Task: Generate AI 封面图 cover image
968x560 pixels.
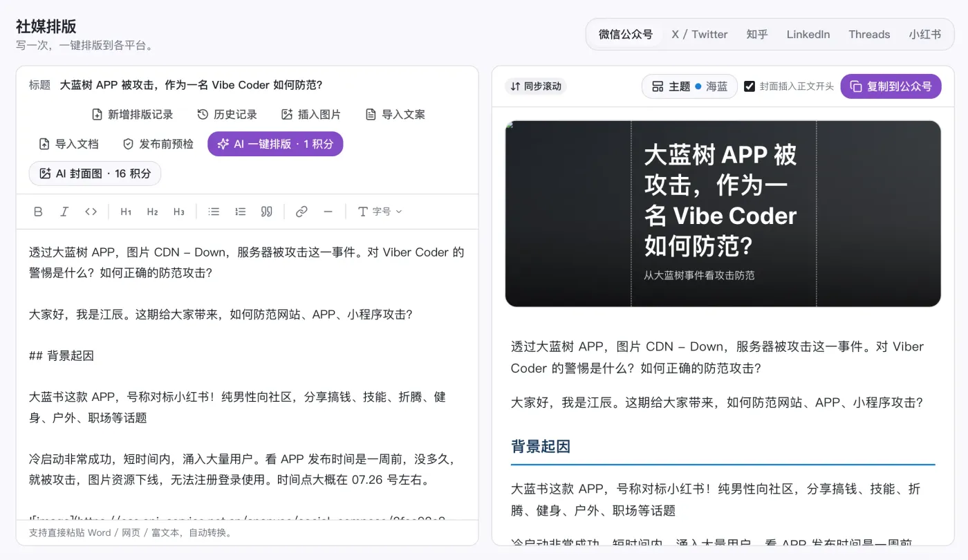Action: tap(95, 174)
